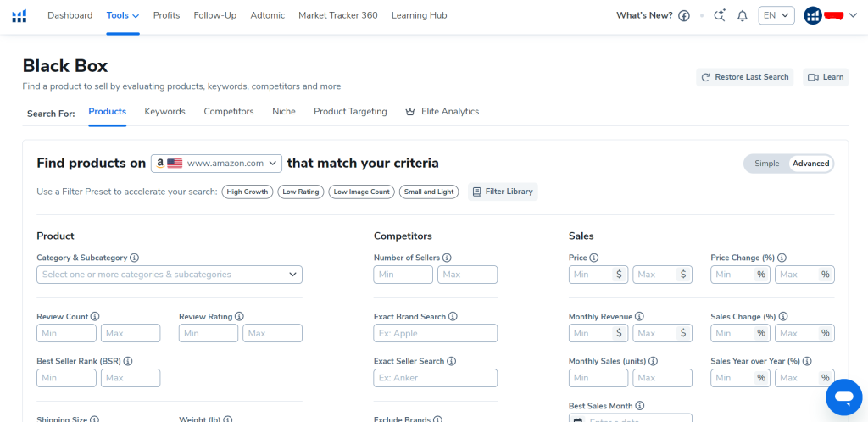The image size is (868, 422).
Task: Open the chat support bubble
Action: tap(843, 397)
